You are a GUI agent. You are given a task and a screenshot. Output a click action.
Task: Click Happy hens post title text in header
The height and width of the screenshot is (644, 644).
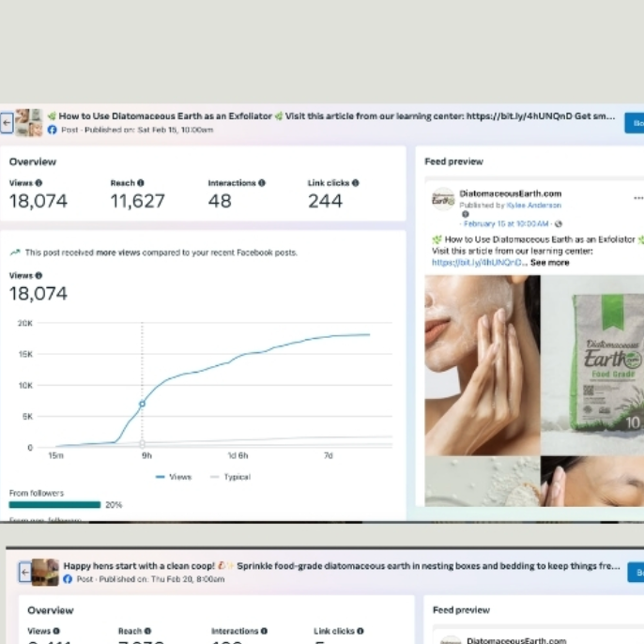[x=342, y=565]
